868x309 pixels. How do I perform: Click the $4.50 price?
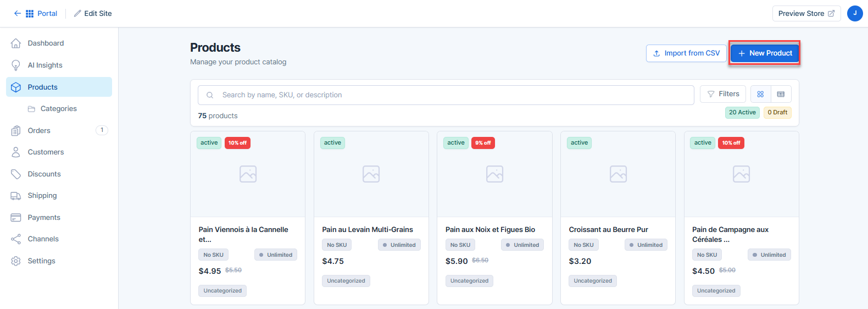[x=703, y=271]
